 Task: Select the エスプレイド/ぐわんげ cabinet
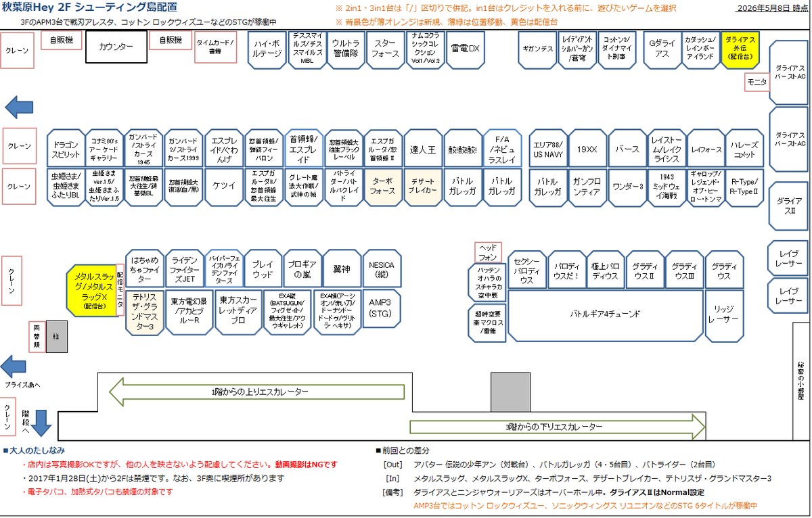[x=224, y=149]
